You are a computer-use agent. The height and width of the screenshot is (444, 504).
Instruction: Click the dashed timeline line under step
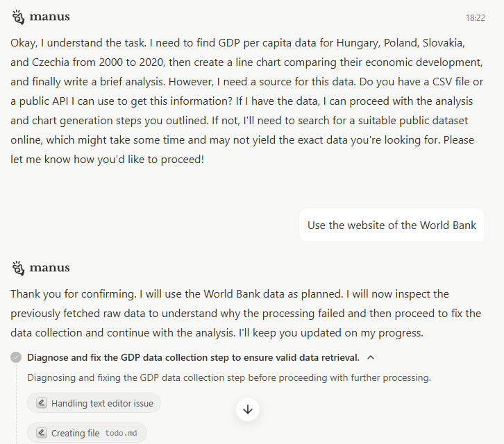pyautogui.click(x=16, y=404)
